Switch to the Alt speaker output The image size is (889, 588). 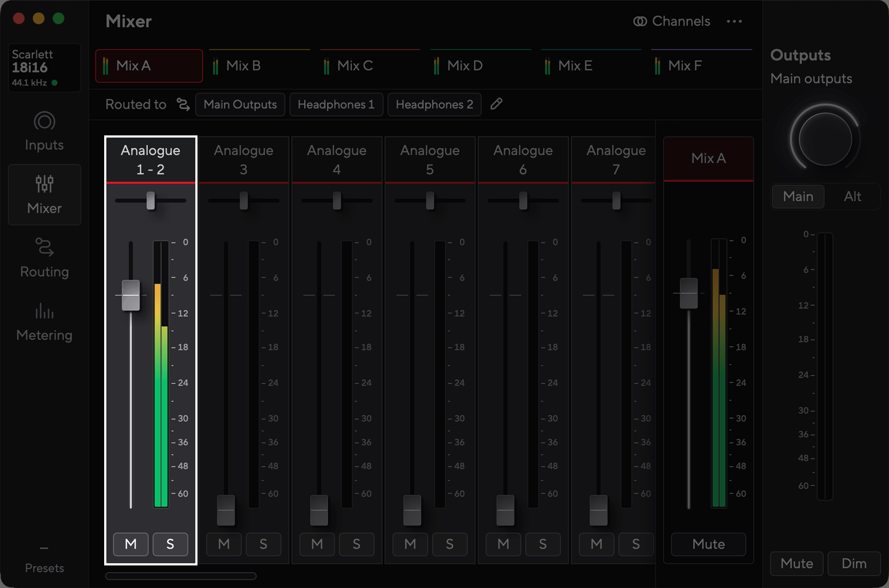(x=852, y=197)
